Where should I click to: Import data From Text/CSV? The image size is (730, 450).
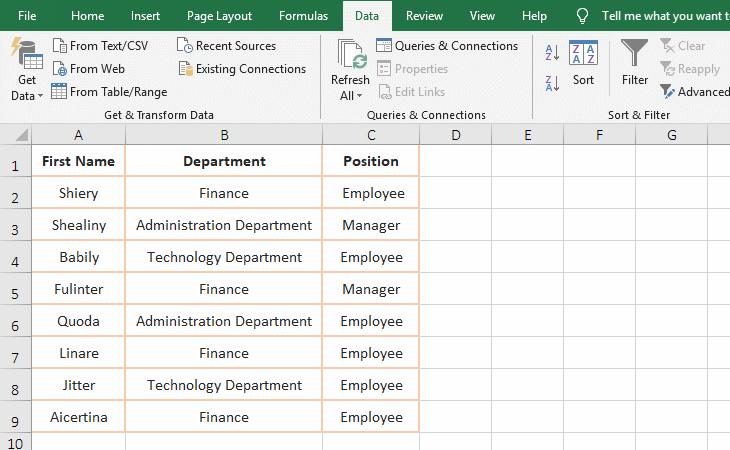(99, 46)
